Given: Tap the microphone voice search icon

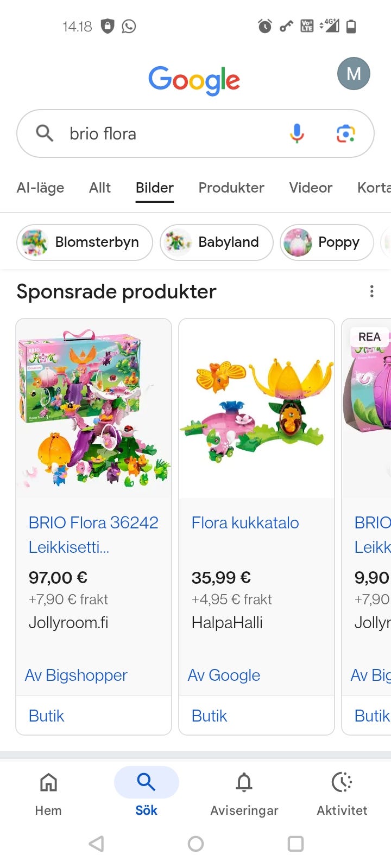Looking at the screenshot, I should [x=297, y=133].
